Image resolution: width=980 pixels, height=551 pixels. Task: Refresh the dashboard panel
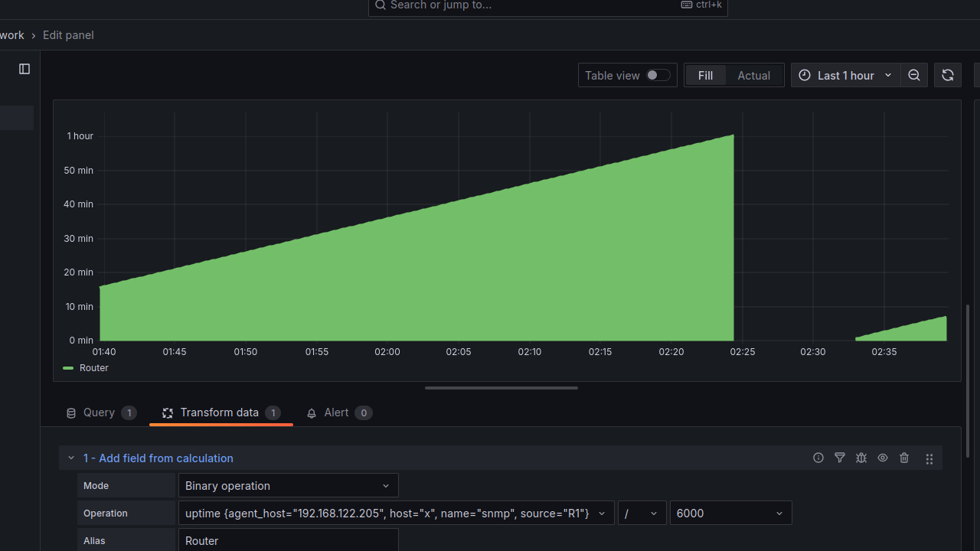point(948,75)
